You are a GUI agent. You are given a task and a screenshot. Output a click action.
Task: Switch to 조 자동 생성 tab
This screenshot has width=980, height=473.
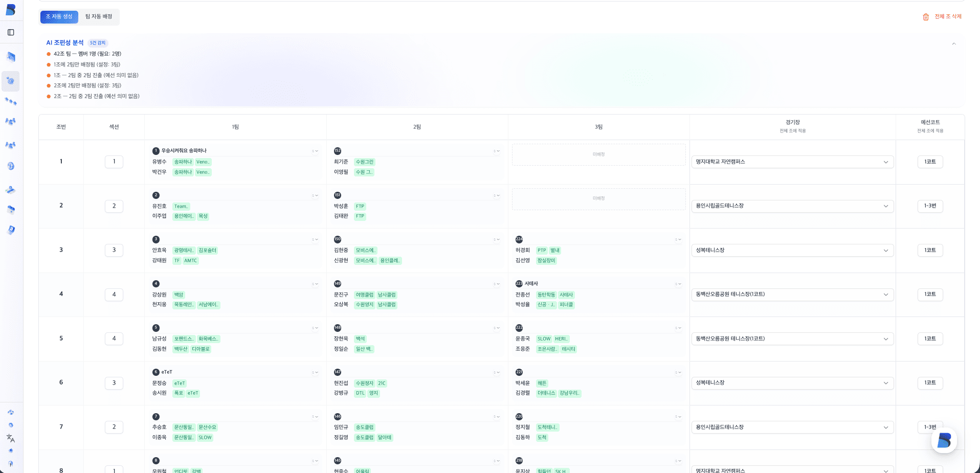tap(59, 17)
